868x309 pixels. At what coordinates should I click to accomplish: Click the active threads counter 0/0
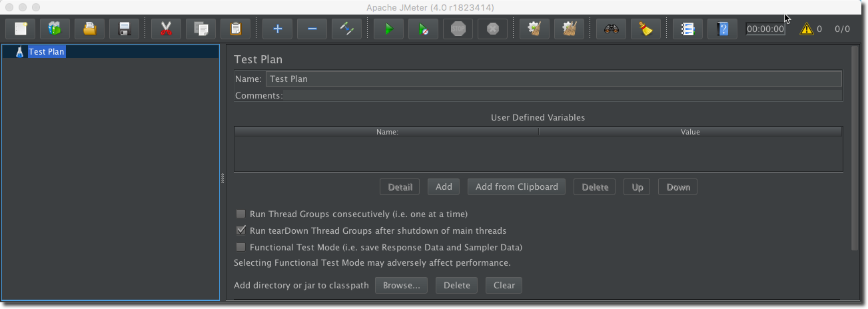tap(842, 29)
